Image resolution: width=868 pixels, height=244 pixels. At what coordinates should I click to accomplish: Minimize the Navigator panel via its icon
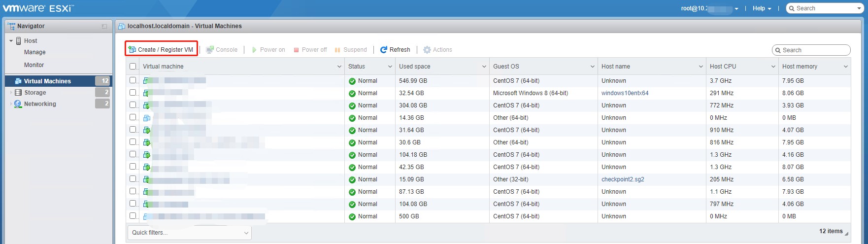104,26
